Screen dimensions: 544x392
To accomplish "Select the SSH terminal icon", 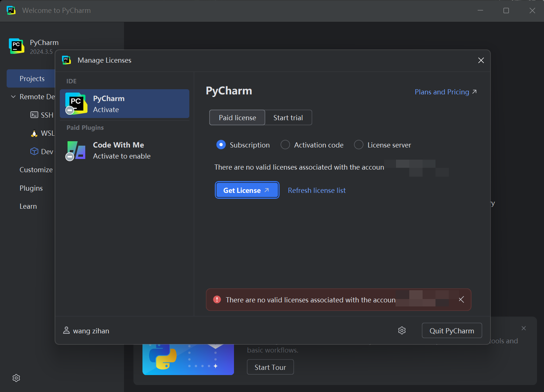I will [x=34, y=115].
